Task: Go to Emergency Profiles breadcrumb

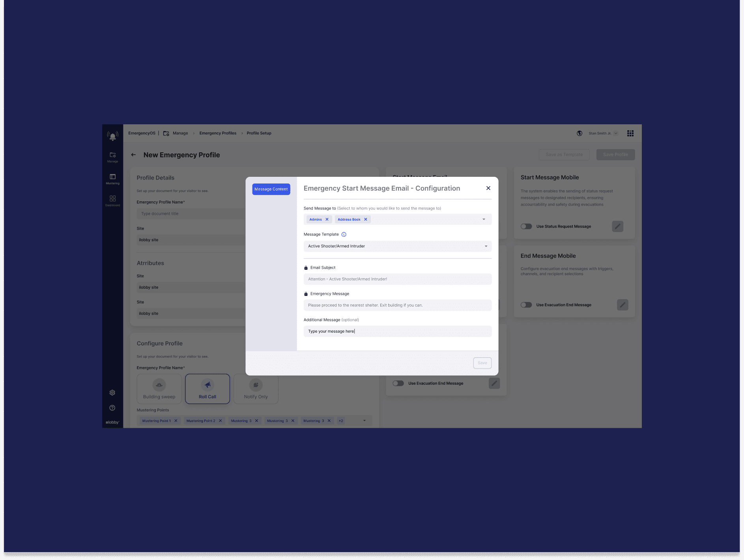Action: click(x=218, y=133)
